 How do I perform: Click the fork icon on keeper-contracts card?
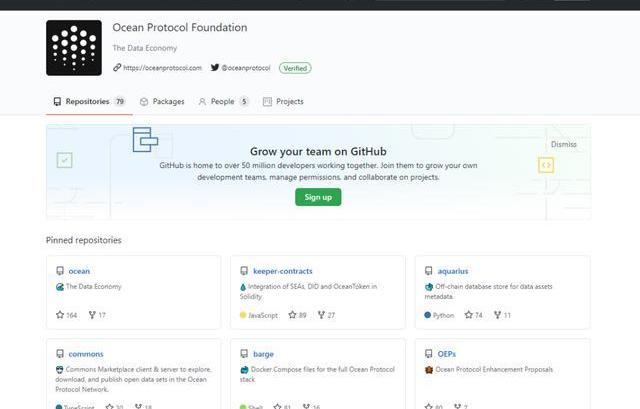pos(322,315)
